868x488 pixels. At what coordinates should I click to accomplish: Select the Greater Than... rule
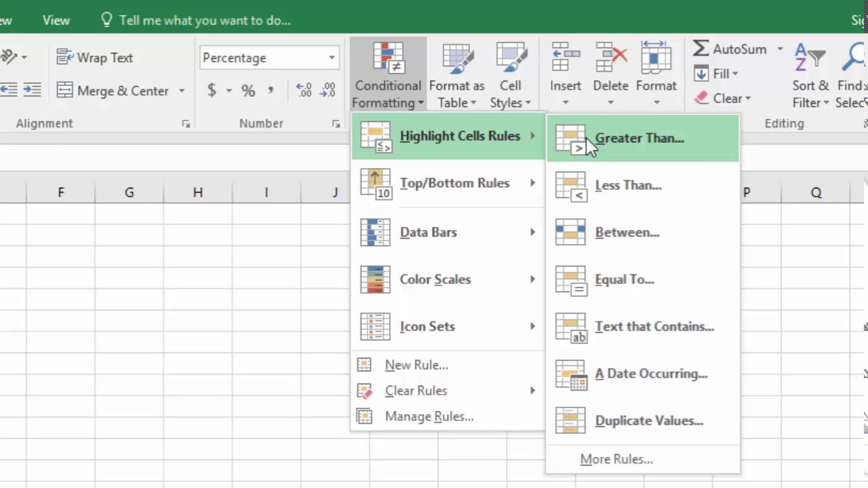(643, 138)
